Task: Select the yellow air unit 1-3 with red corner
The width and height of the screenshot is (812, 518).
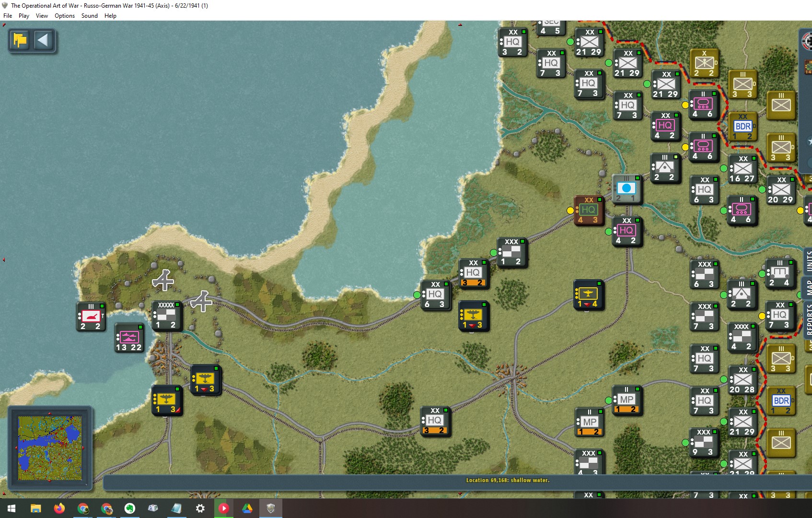Action: [x=166, y=400]
